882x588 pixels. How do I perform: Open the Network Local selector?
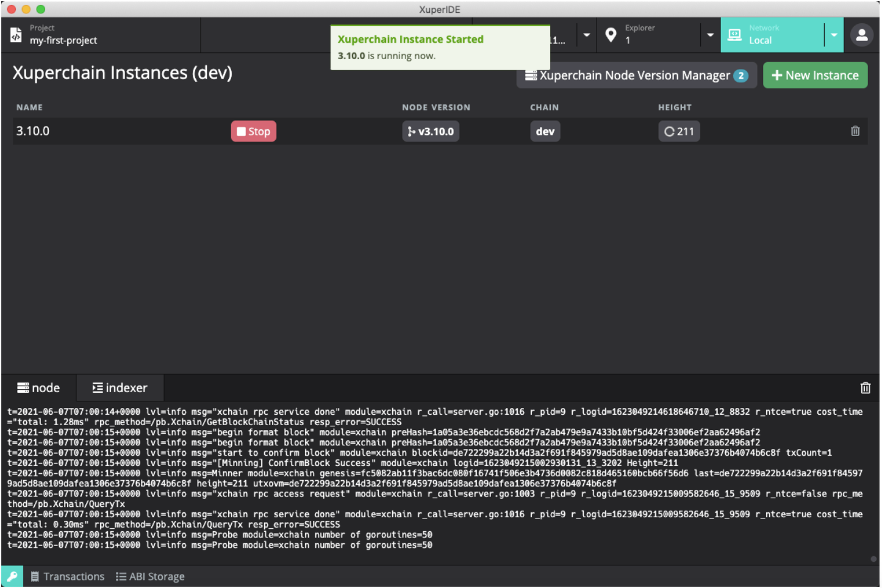pos(772,35)
